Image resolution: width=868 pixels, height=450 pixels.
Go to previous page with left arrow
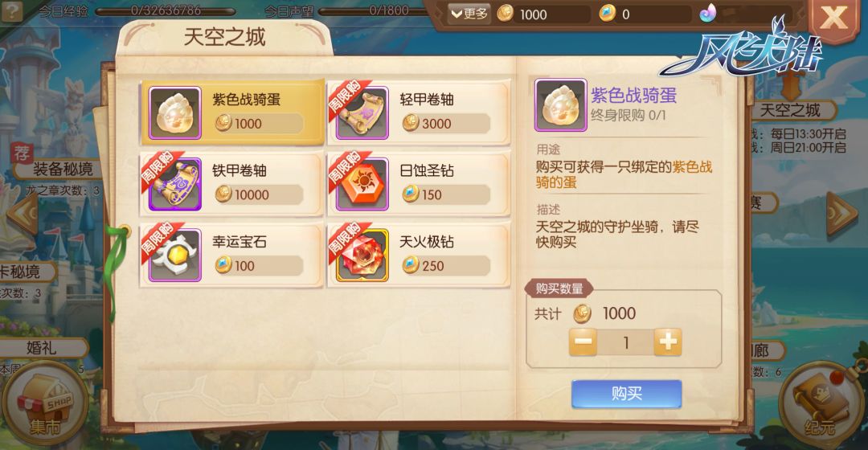23,213
